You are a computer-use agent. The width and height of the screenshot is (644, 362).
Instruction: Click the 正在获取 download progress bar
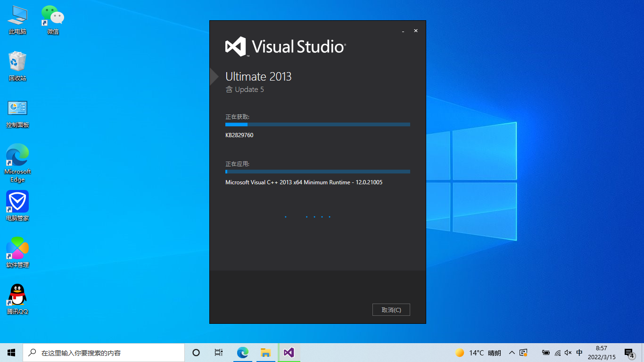tap(318, 124)
